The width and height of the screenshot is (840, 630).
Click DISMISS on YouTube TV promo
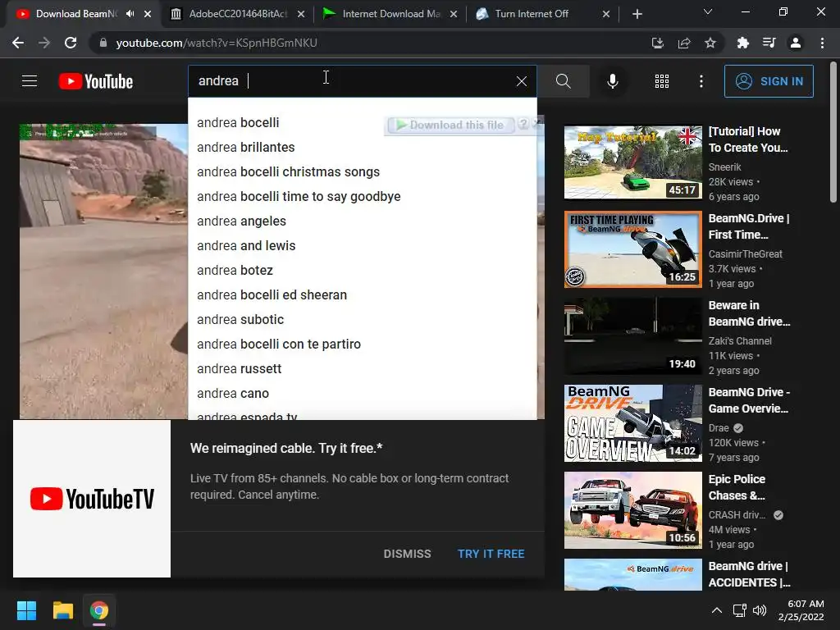click(x=407, y=554)
